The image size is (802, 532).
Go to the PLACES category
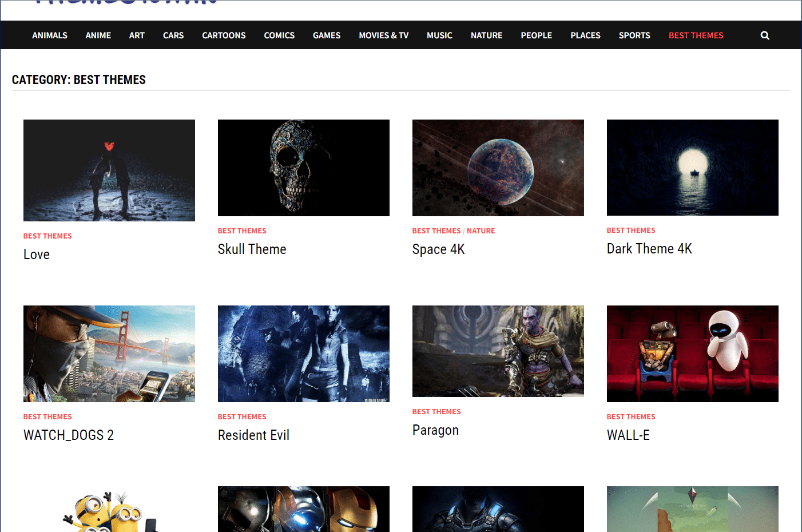point(585,35)
